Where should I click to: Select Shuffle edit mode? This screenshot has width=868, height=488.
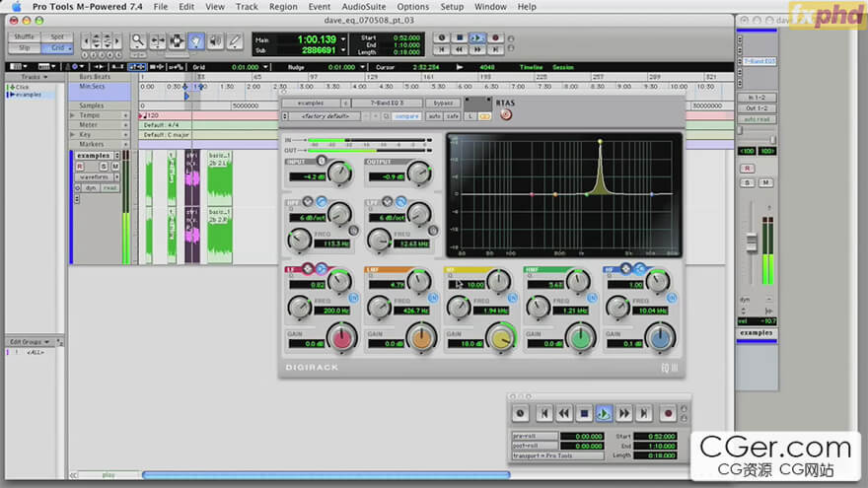[x=25, y=36]
